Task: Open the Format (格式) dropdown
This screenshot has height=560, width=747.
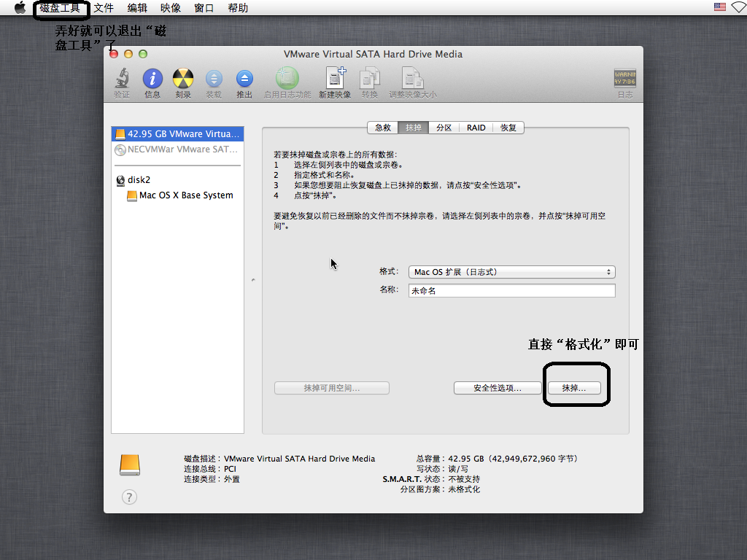Action: pyautogui.click(x=512, y=272)
